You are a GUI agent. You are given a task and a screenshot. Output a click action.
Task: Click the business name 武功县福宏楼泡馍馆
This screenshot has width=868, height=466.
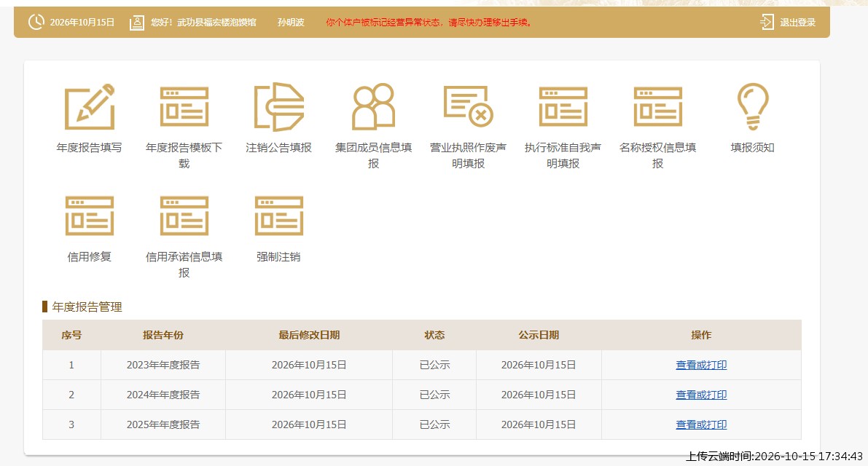click(216, 23)
